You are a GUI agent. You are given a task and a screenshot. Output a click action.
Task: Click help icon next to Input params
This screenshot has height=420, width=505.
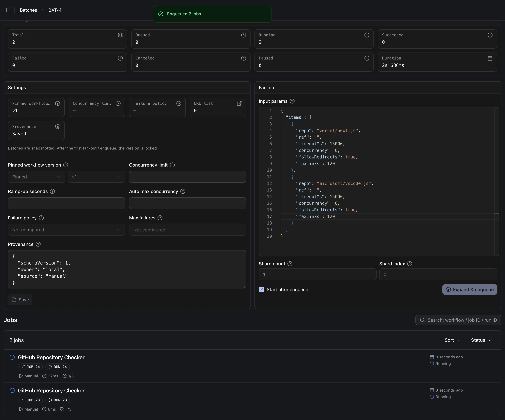[x=292, y=101]
